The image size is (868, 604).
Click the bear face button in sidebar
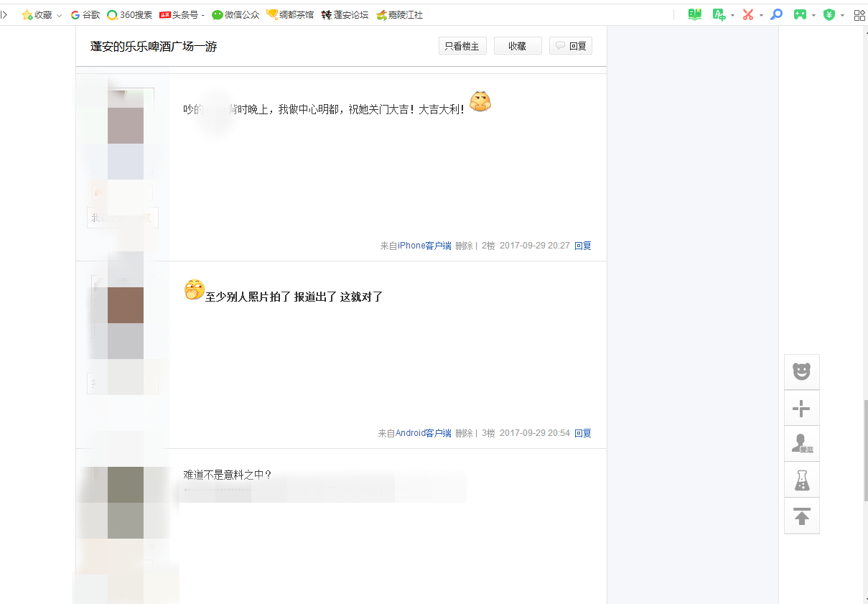[801, 371]
